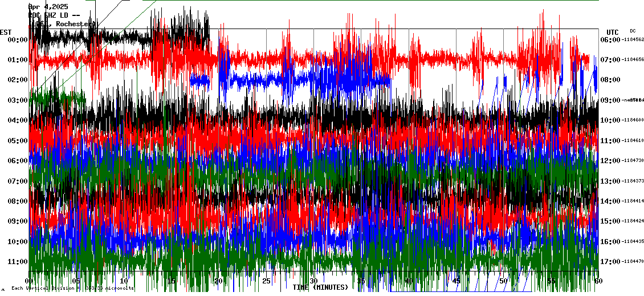
Task: Select the 00:00 EST time label
Action: point(18,40)
